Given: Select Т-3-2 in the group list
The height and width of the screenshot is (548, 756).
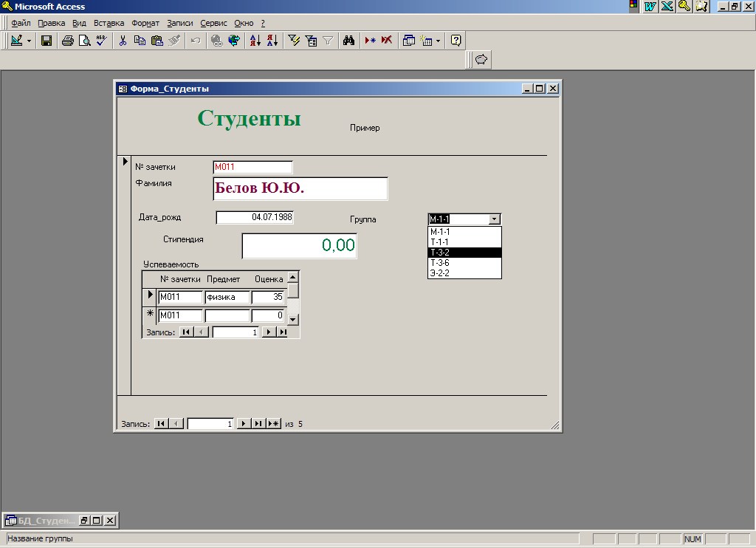Looking at the screenshot, I should [x=464, y=253].
